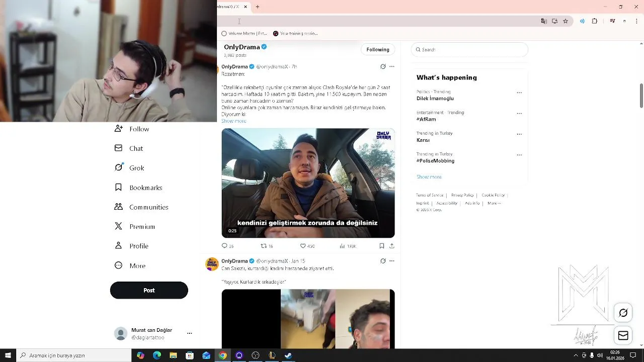
Task: Click the install app icon in address bar
Action: point(554,21)
